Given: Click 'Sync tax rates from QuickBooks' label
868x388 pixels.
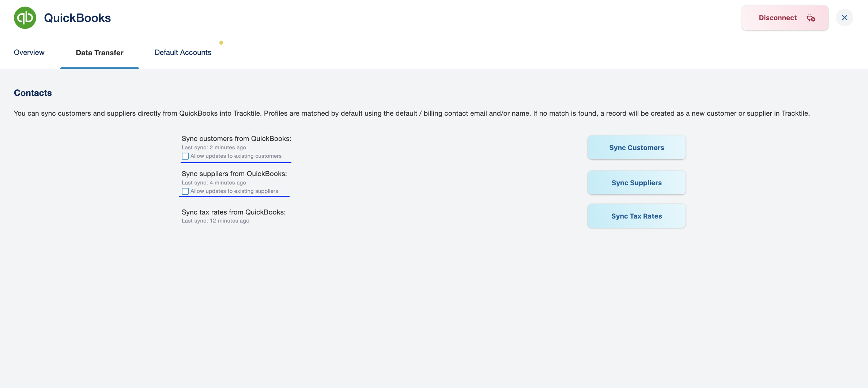Looking at the screenshot, I should (234, 212).
